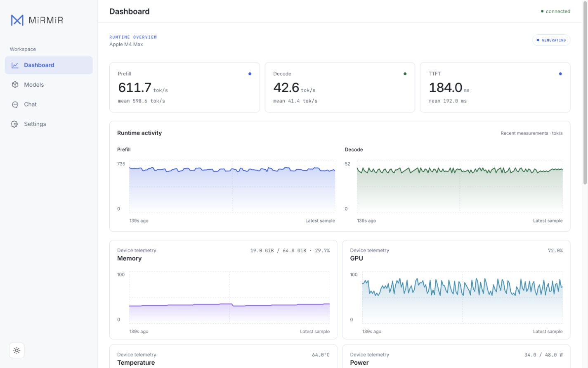
Task: Toggle the light/dark theme sun button
Action: tap(17, 350)
